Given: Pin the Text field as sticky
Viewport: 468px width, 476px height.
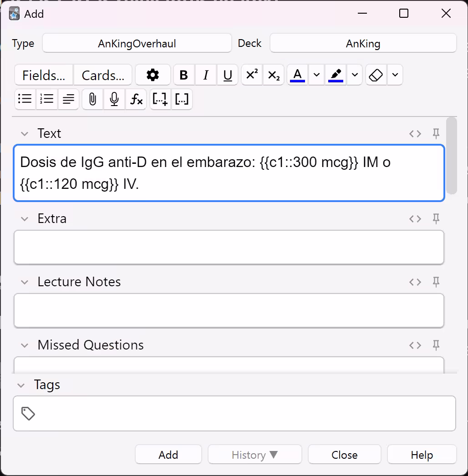Looking at the screenshot, I should (x=436, y=133).
